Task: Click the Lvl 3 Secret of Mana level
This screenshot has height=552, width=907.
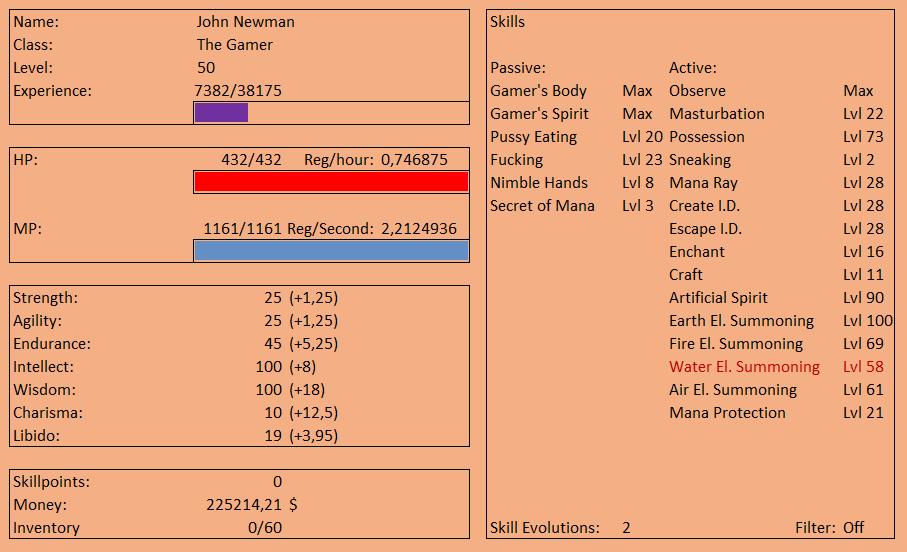Action: tap(638, 206)
